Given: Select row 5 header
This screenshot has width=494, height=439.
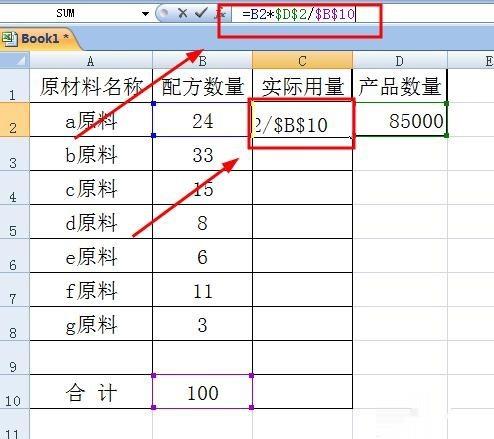Looking at the screenshot, I should pyautogui.click(x=15, y=222).
